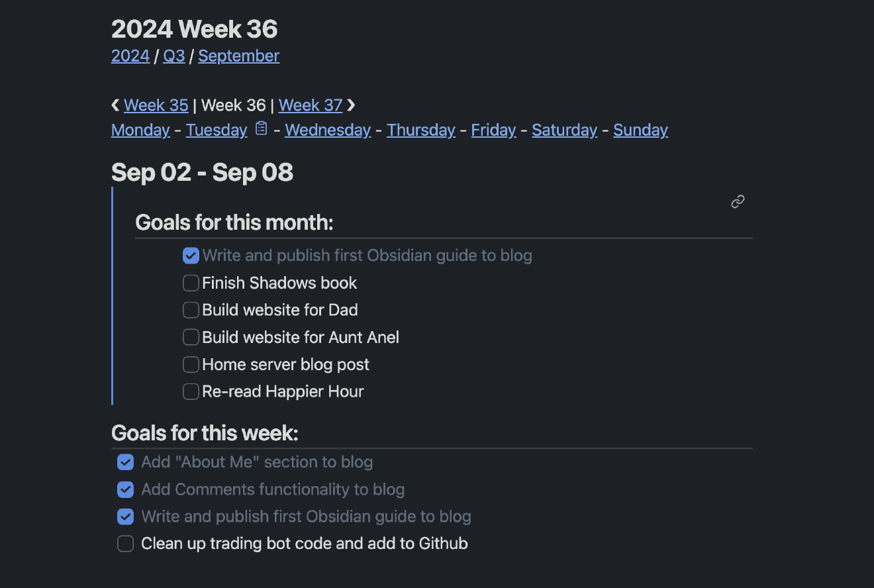Viewport: 874px width, 588px height.
Task: Check "Clean up trading bot code and add to Github"
Action: tap(125, 543)
